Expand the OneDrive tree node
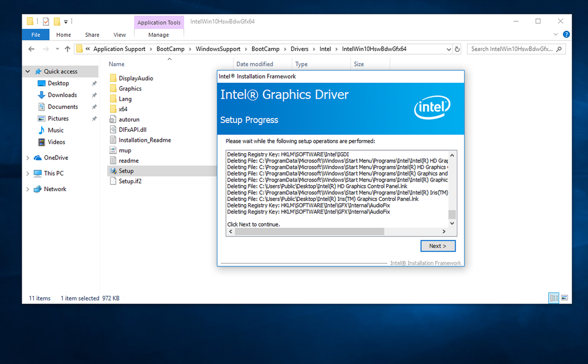Viewport: 588px width, 364px height. coord(28,158)
